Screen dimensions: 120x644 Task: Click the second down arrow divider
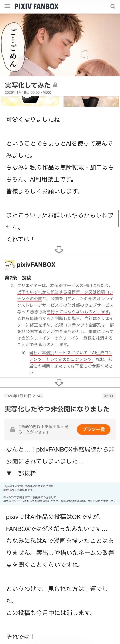pyautogui.click(x=59, y=382)
